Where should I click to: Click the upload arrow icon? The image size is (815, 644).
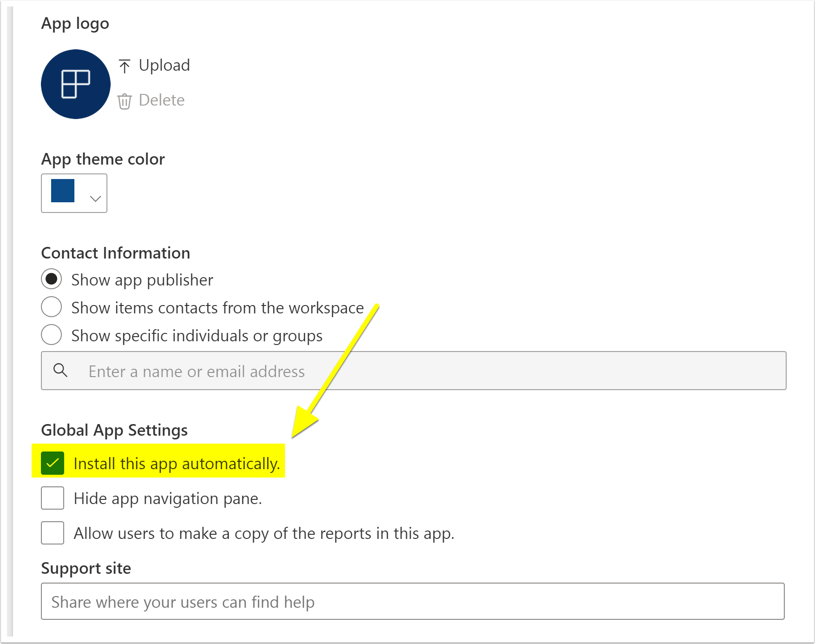click(124, 66)
